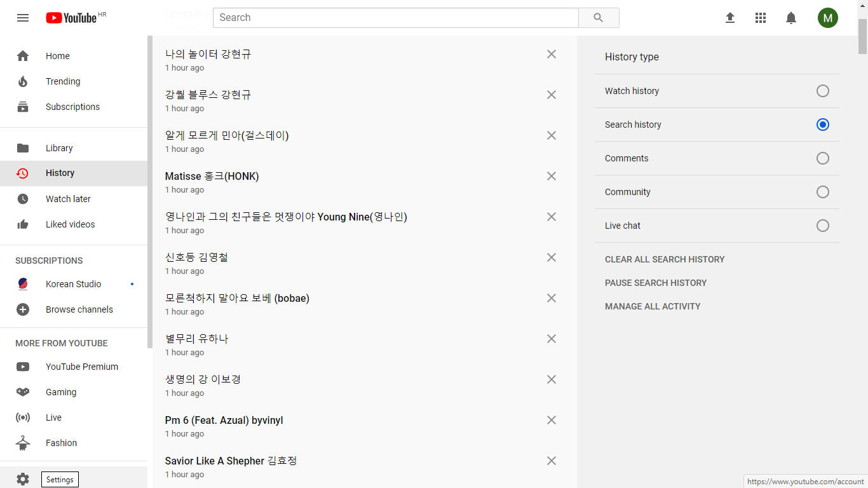Click the Watch later clock icon
The image size is (868, 488).
(x=23, y=199)
